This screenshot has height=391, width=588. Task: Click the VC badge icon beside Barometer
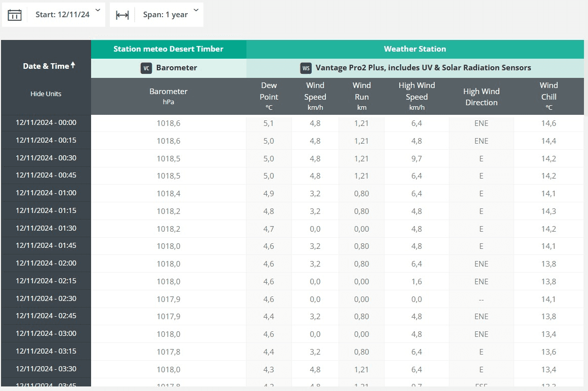(146, 68)
